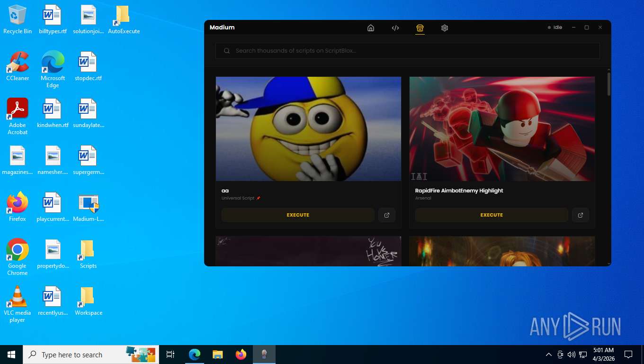Image resolution: width=644 pixels, height=364 pixels.
Task: Open the network tray icon
Action: point(583,355)
